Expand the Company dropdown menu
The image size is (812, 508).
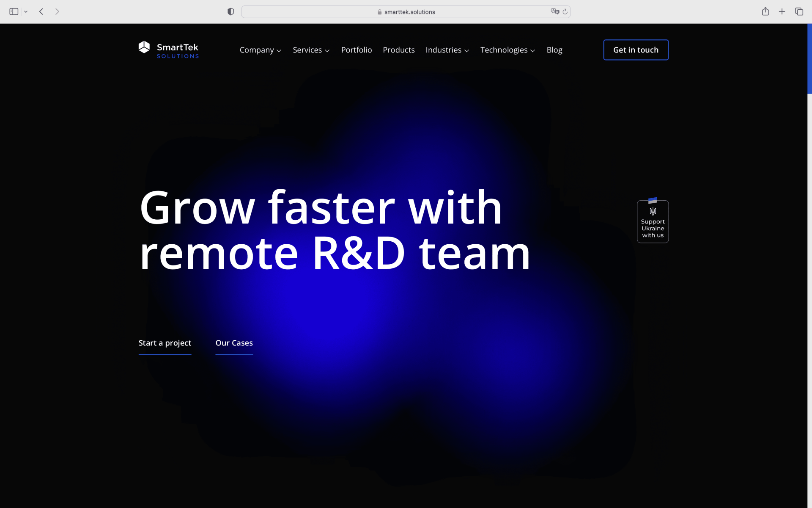click(x=260, y=50)
